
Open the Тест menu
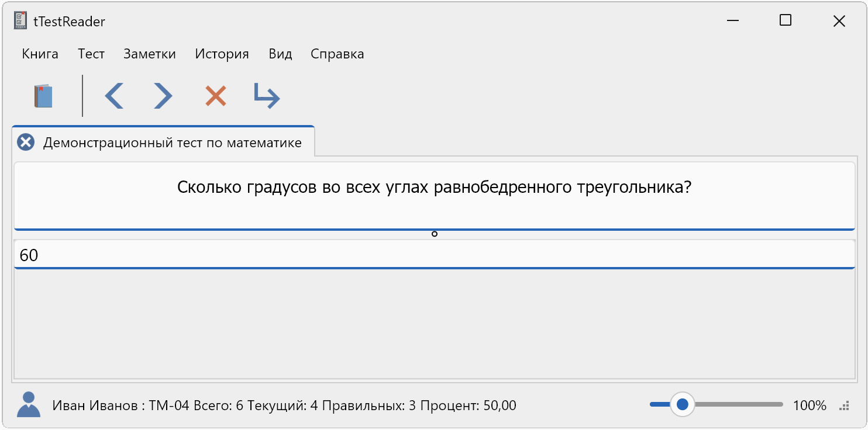click(x=91, y=54)
